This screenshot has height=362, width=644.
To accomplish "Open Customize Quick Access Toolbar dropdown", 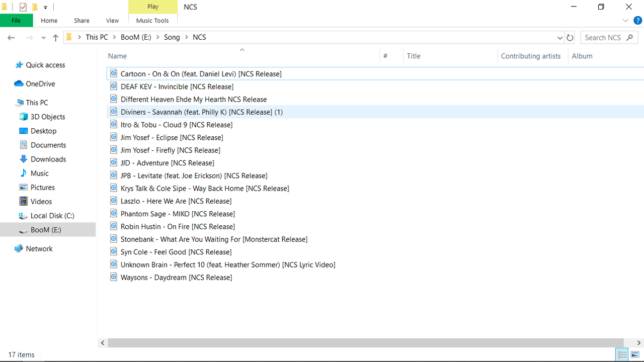I will pos(45,8).
